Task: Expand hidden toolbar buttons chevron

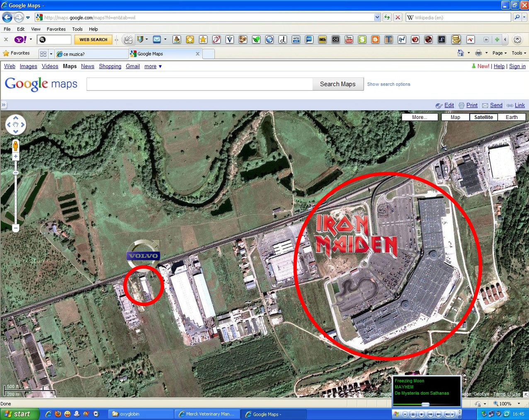Action: (486, 39)
